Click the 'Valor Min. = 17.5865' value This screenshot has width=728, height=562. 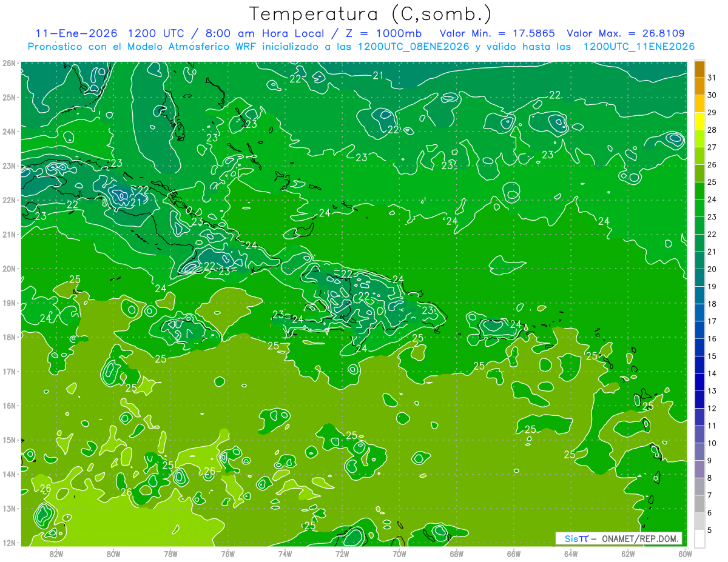(497, 33)
